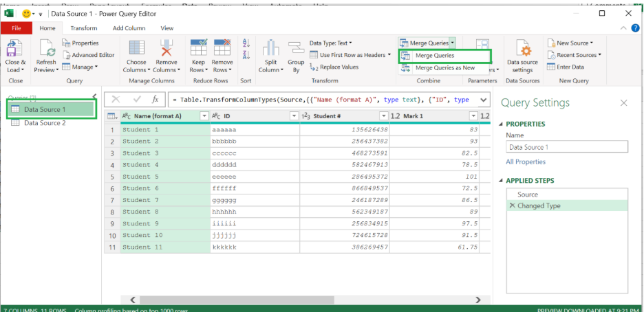Open Help with the question mark icon
644x312 pixels.
pos(635,28)
